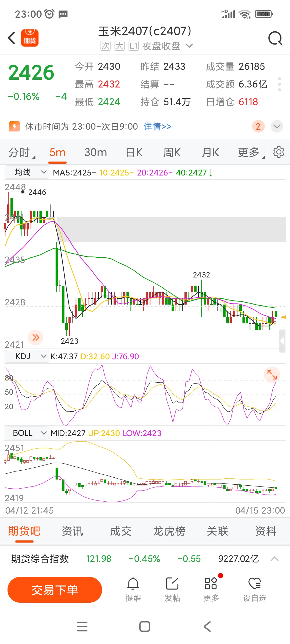Open the 成交 tab
This screenshot has width=290, height=644.
[121, 531]
